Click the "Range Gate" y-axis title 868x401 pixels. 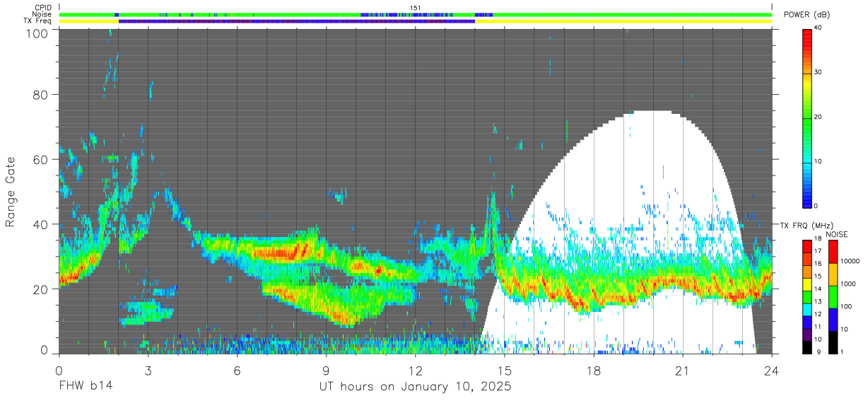coord(11,192)
